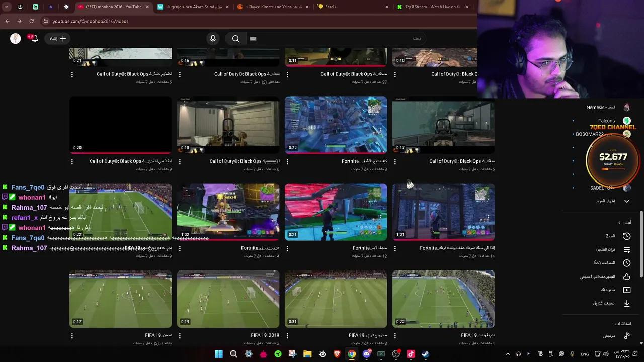Open the BO3OMAR22 subscription channel
This screenshot has height=362, width=644.
click(604, 134)
